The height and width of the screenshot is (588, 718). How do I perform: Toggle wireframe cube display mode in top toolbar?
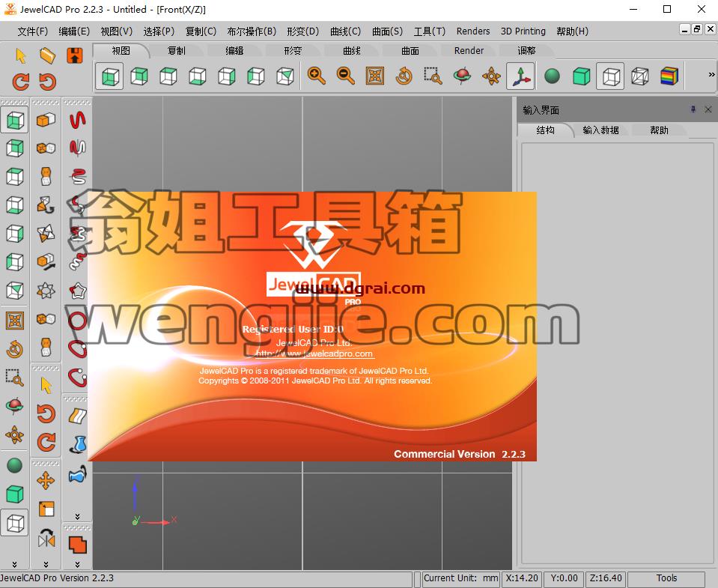(639, 76)
